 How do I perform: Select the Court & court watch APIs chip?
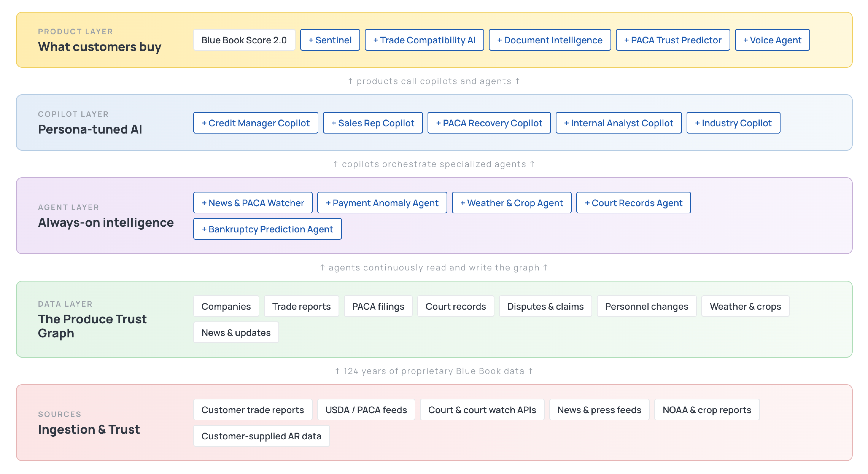482,410
